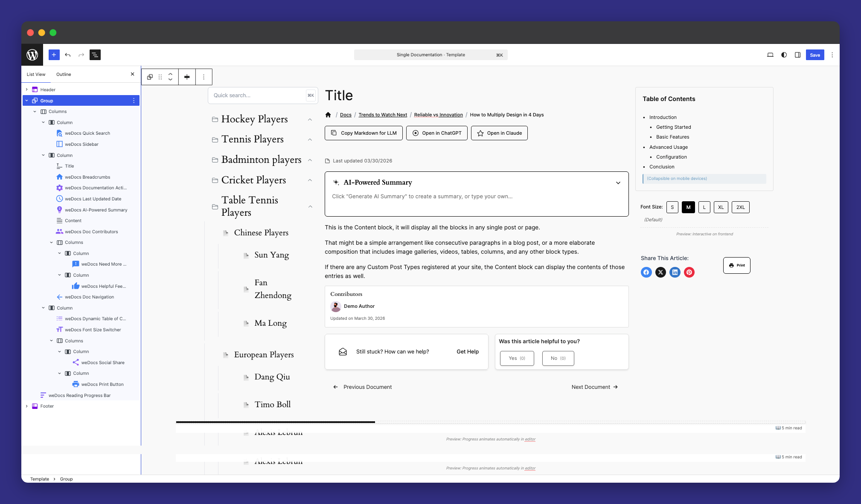
Task: Click the WordPress logo icon
Action: tap(32, 55)
